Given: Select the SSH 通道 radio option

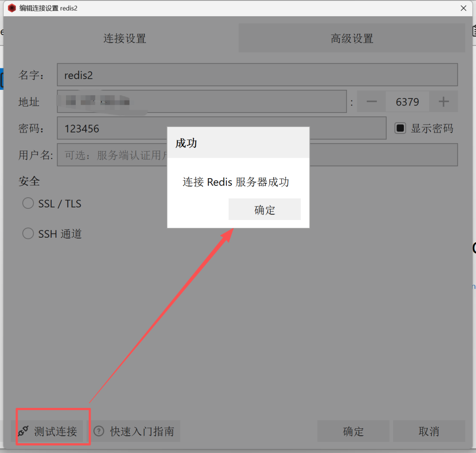Looking at the screenshot, I should point(28,233).
